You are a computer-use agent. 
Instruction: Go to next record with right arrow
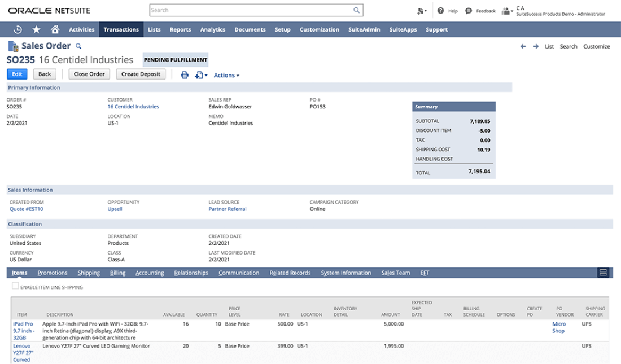pos(536,46)
